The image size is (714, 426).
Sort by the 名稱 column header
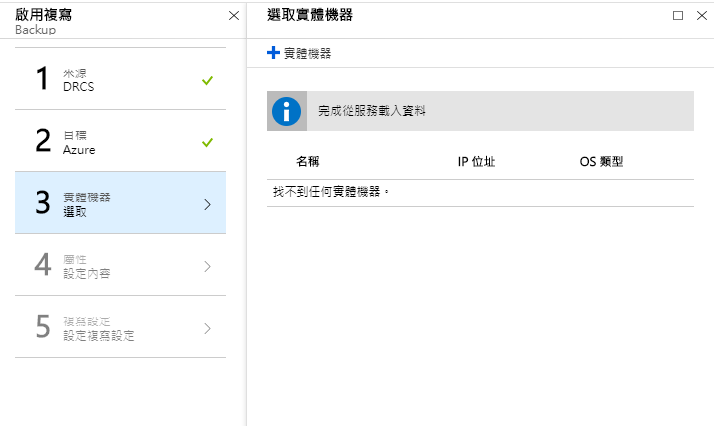click(x=308, y=162)
